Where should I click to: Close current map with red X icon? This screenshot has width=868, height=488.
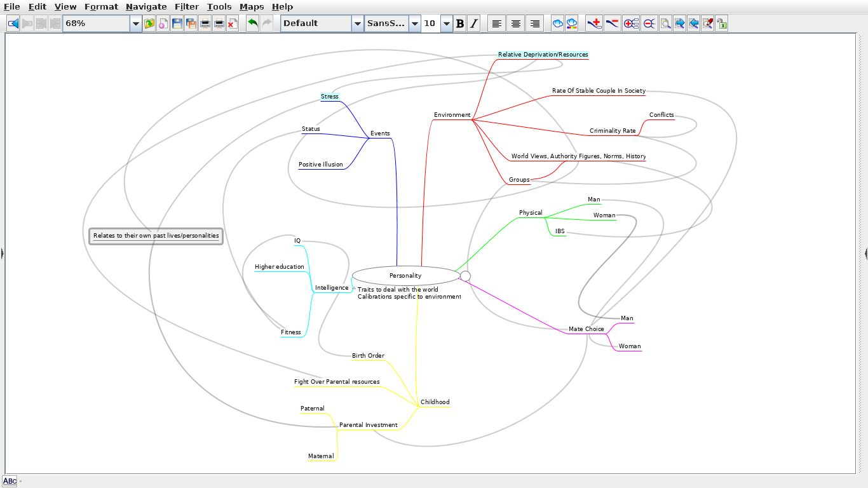click(232, 24)
